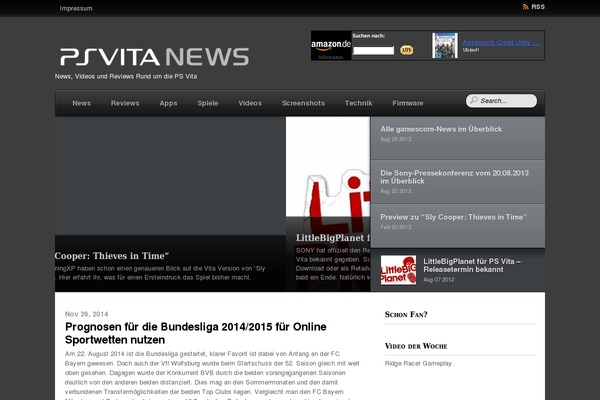
Task: Click tagline 'News, Videos und Reviews Rund um die PS Vita'
Action: pyautogui.click(x=126, y=76)
